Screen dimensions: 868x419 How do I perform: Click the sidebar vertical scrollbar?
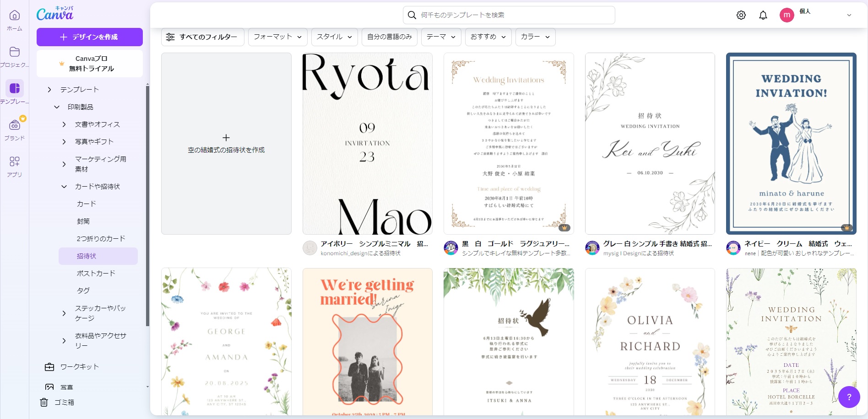pyautogui.click(x=147, y=206)
